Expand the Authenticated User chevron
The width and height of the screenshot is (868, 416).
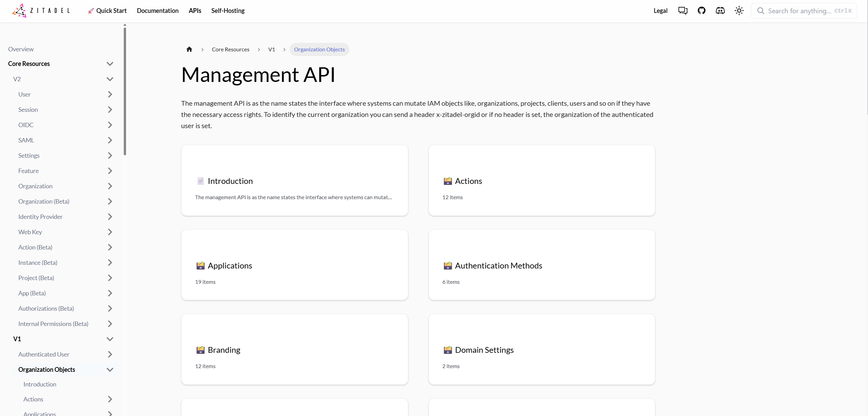click(x=110, y=354)
